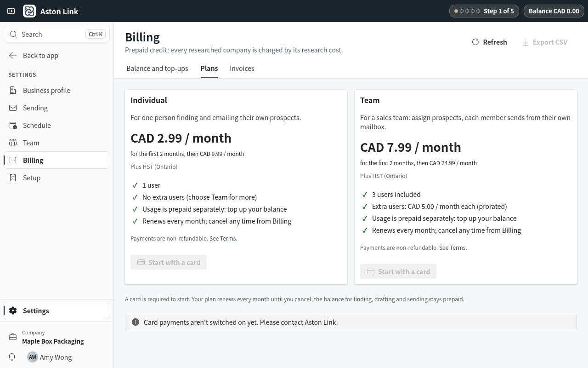Click the Aston Link logo

pyautogui.click(x=29, y=11)
